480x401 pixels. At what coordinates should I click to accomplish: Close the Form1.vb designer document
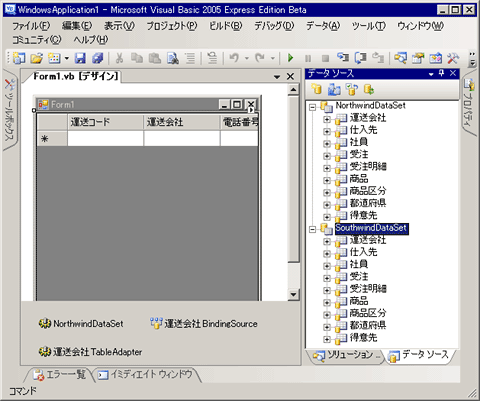pyautogui.click(x=290, y=77)
